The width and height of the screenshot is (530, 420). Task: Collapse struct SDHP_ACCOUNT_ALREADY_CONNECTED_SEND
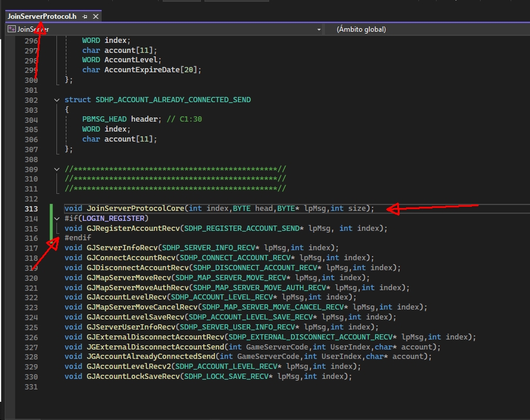coord(57,100)
